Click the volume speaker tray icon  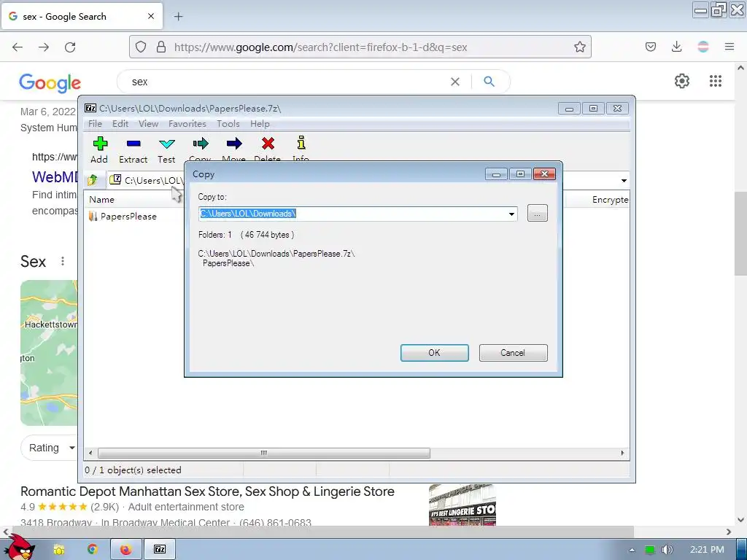click(x=667, y=550)
